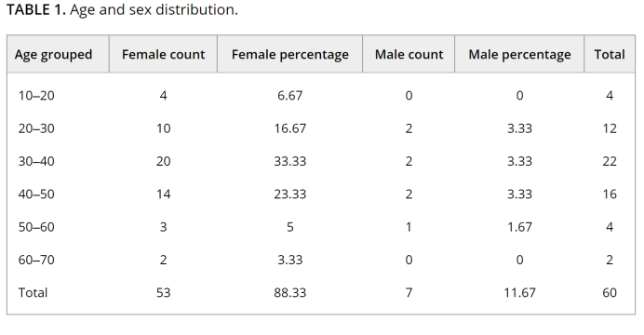Select the 50–60 age group cell
Viewport: 644px width, 335px height.
[x=36, y=227]
